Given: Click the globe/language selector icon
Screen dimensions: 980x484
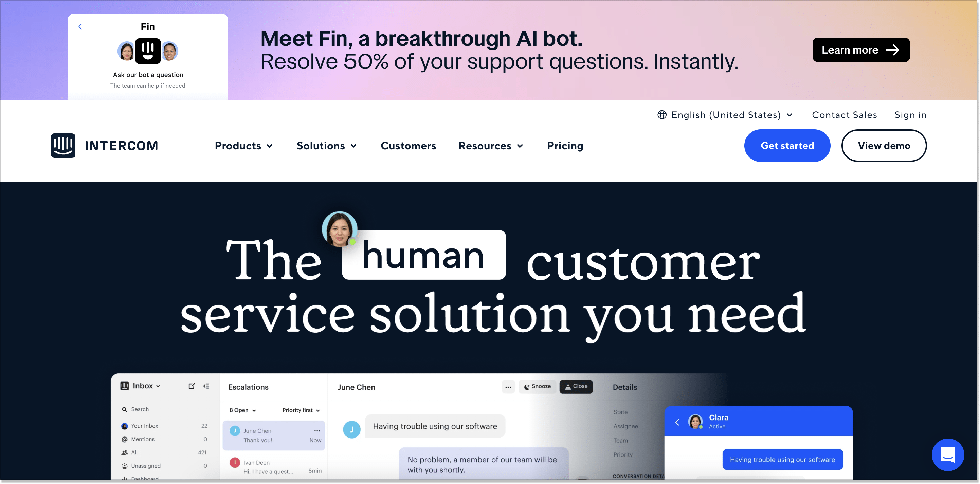Looking at the screenshot, I should tap(660, 115).
